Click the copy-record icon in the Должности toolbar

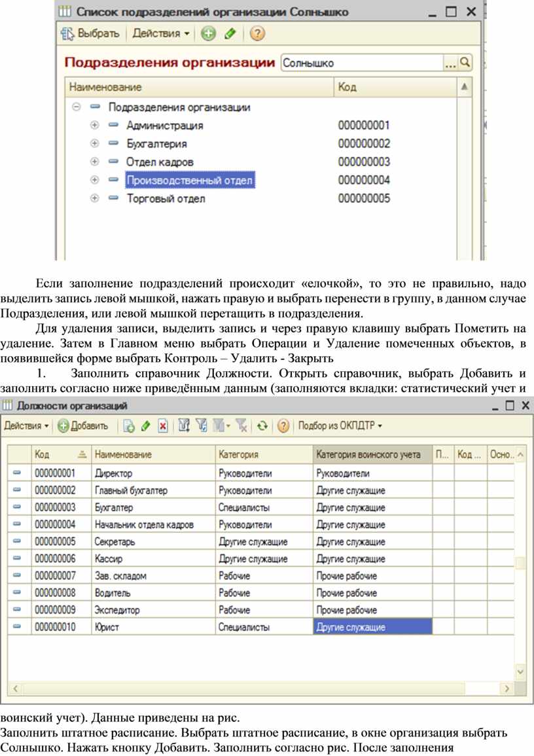(x=129, y=425)
